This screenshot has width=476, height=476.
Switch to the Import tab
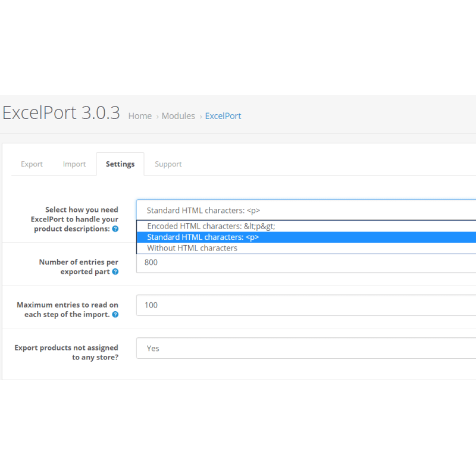(x=74, y=164)
